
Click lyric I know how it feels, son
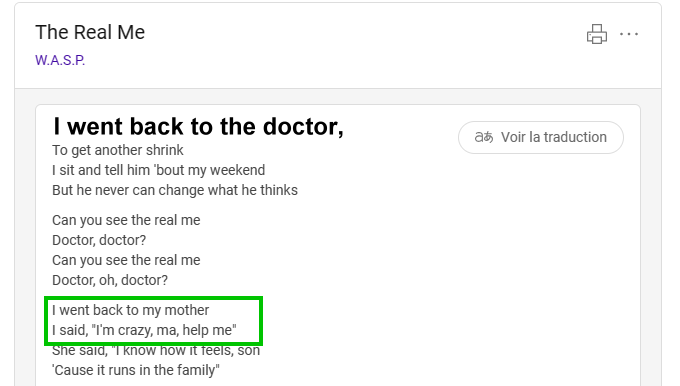(156, 350)
